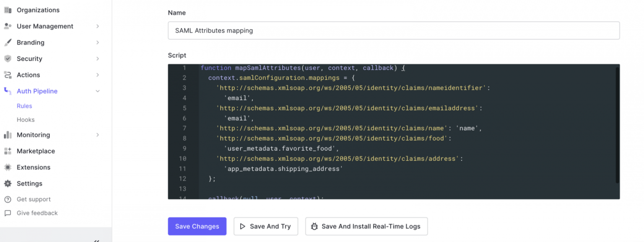Click Save And Install Real-Time Logs
Viewport: 644px width, 242px height.
click(x=366, y=226)
